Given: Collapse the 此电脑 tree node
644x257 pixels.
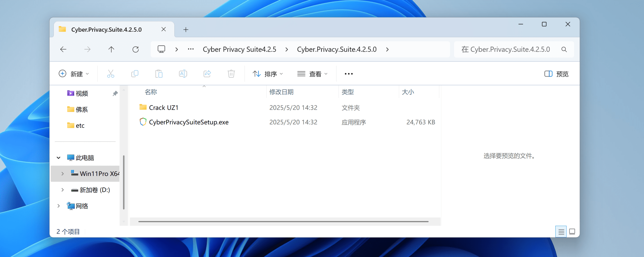Looking at the screenshot, I should point(59,158).
